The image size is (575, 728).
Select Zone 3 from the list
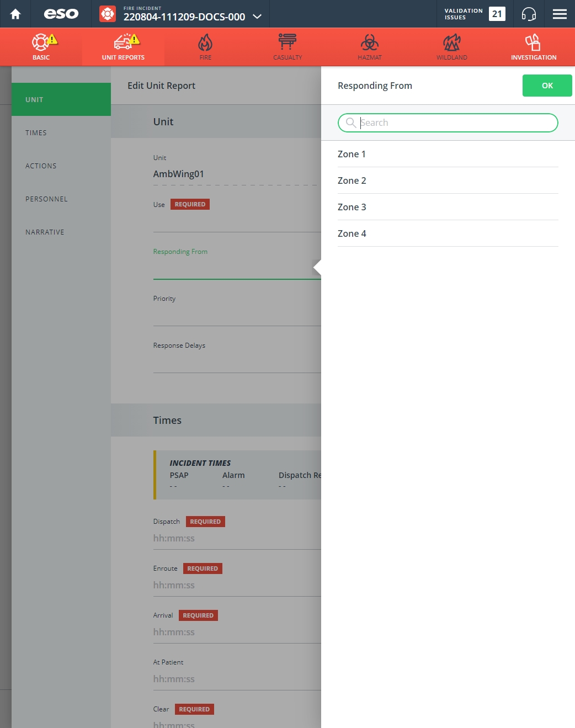click(448, 207)
